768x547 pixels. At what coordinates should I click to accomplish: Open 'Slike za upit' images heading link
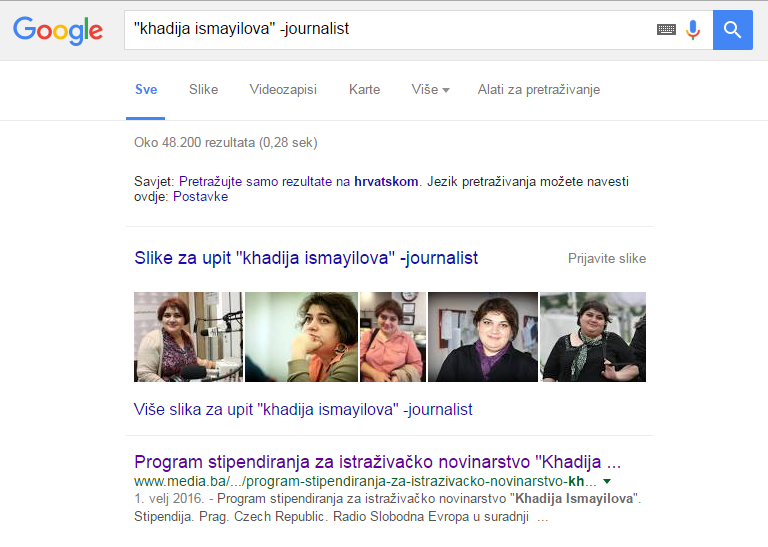point(306,258)
